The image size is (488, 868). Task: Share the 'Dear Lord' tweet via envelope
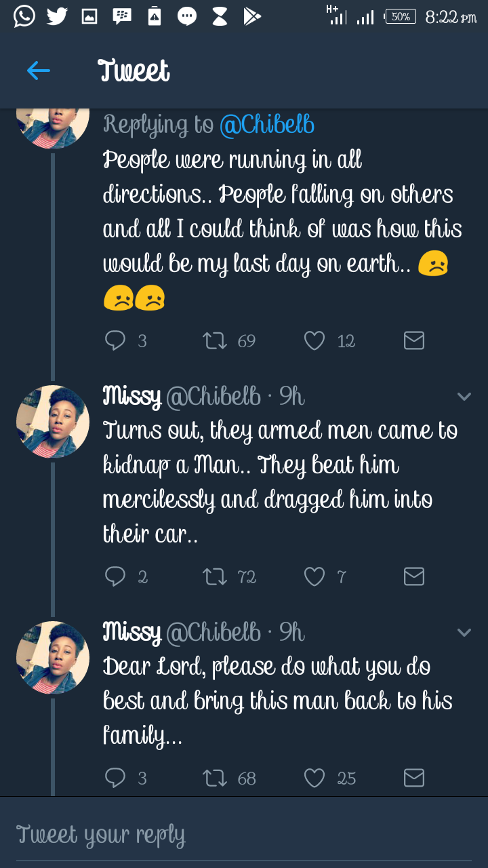414,778
